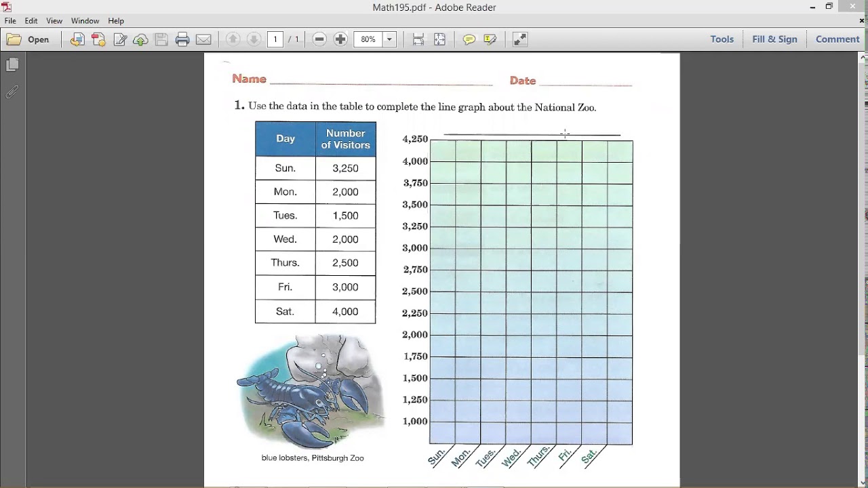Screen dimensions: 868x488
Task: Show attachments paperclip panel icon
Action: coord(12,92)
